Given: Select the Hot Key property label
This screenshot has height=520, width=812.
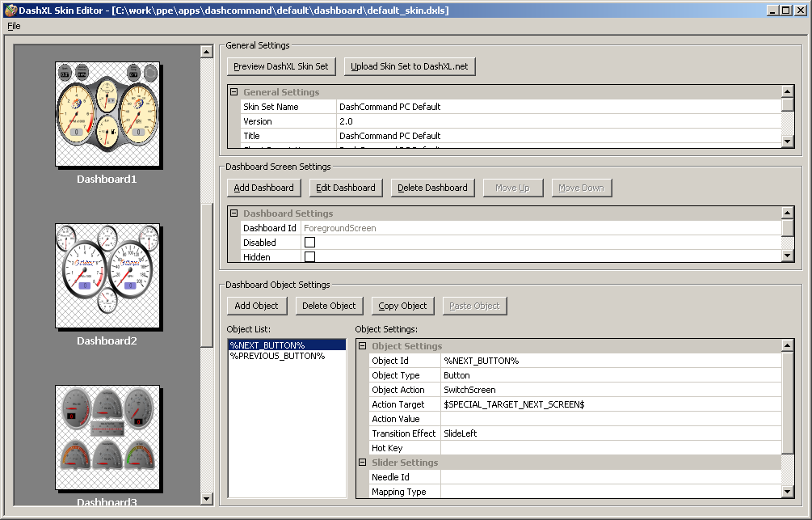Looking at the screenshot, I should coord(387,447).
